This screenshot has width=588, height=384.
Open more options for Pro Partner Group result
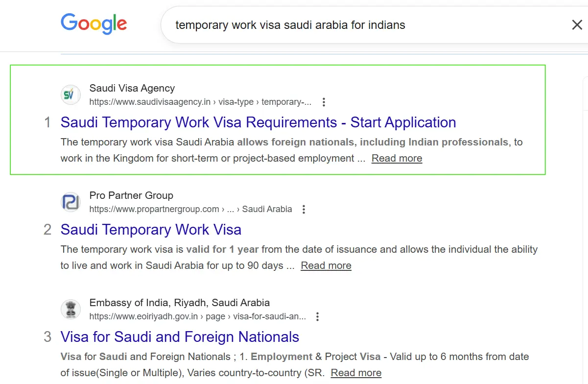304,210
